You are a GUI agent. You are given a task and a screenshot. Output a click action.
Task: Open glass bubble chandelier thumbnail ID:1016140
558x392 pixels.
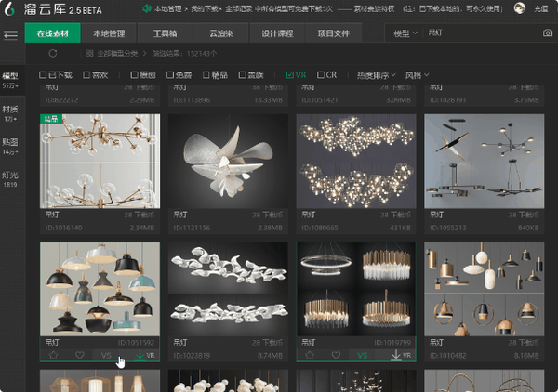point(100,161)
